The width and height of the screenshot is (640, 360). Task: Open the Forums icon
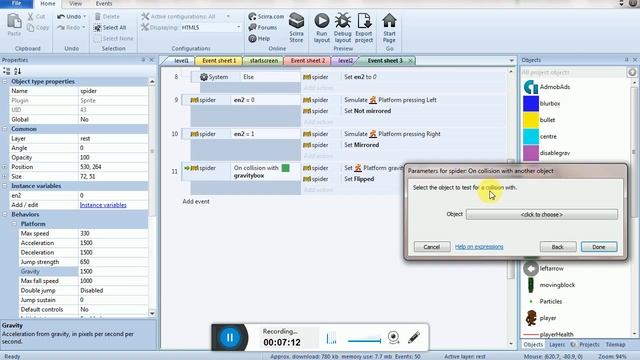[x=252, y=27]
